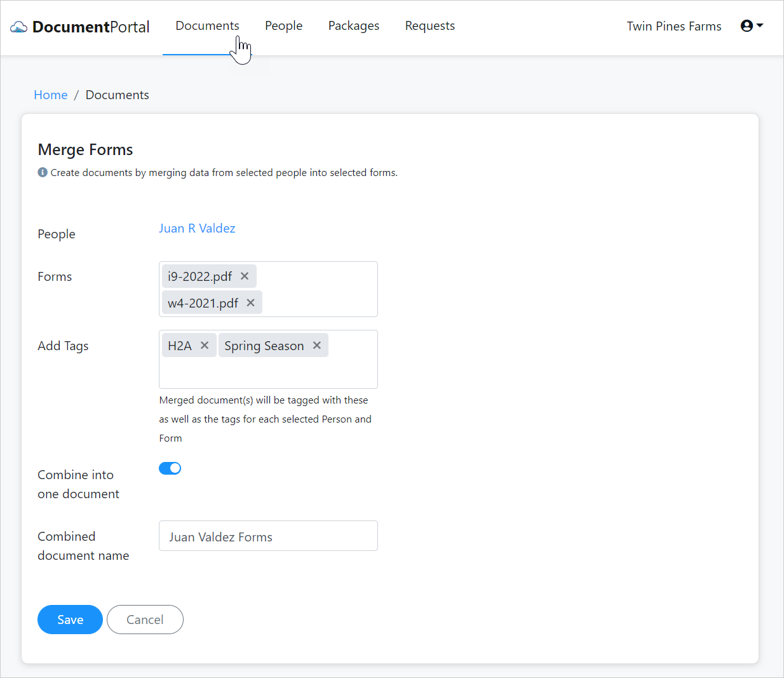Disable the Combine into one document toggle

(170, 468)
